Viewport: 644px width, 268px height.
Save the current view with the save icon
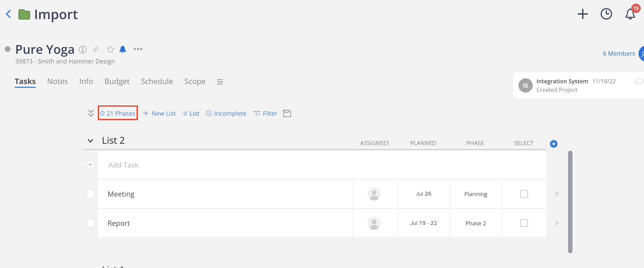pos(287,113)
